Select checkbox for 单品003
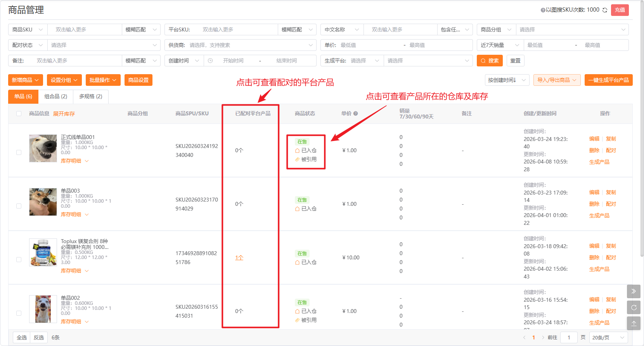The height and width of the screenshot is (346, 644). coord(19,206)
